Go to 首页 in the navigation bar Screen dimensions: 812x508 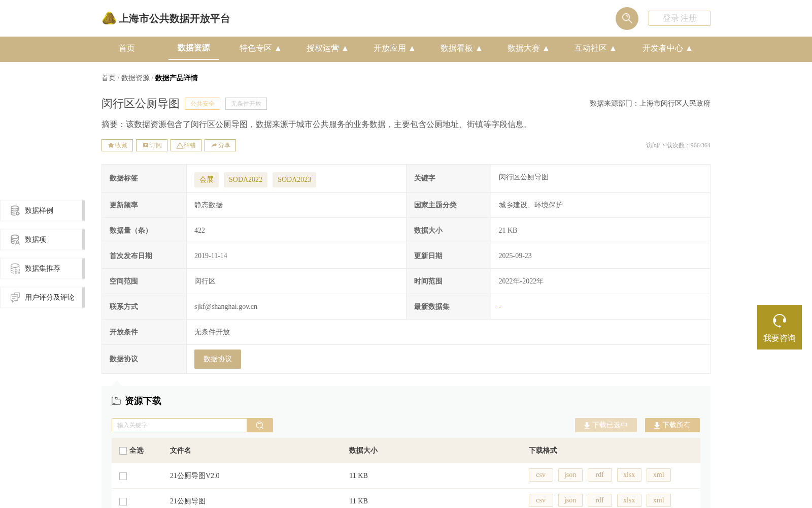(x=127, y=48)
